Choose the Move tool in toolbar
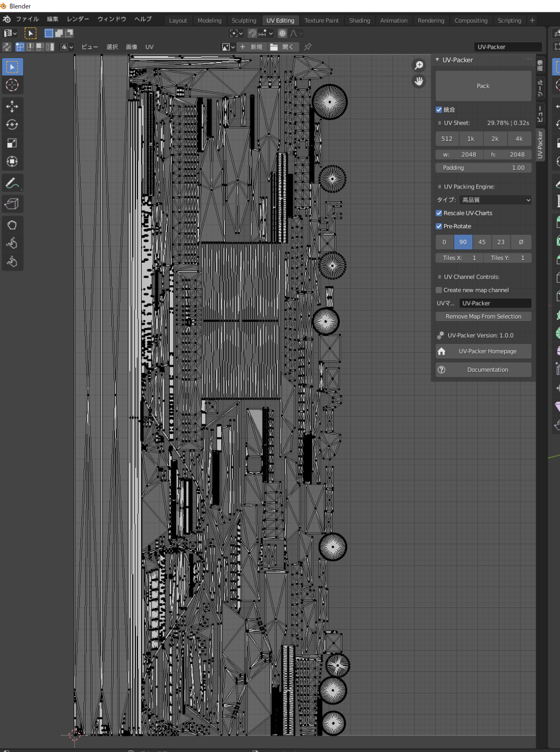 (12, 106)
